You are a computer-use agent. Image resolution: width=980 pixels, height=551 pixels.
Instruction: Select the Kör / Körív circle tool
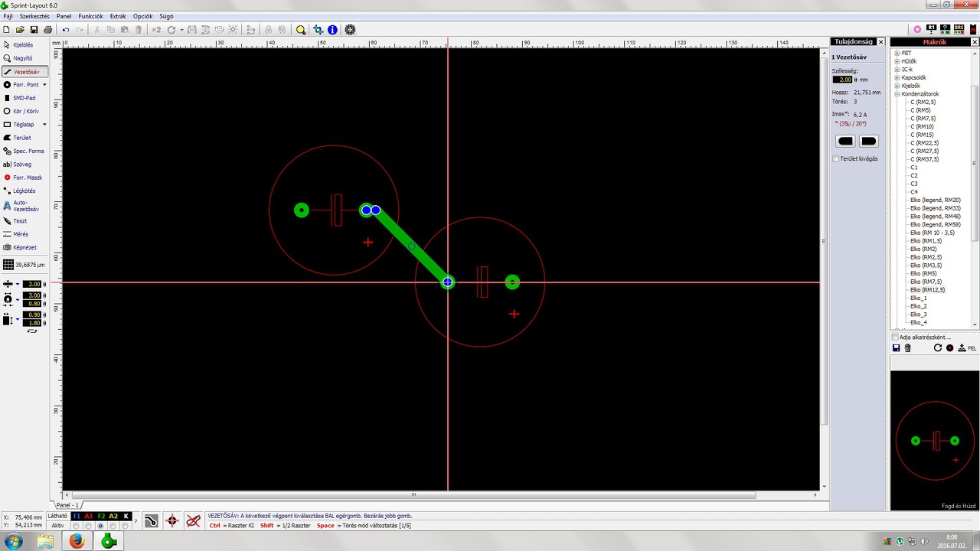click(x=24, y=112)
